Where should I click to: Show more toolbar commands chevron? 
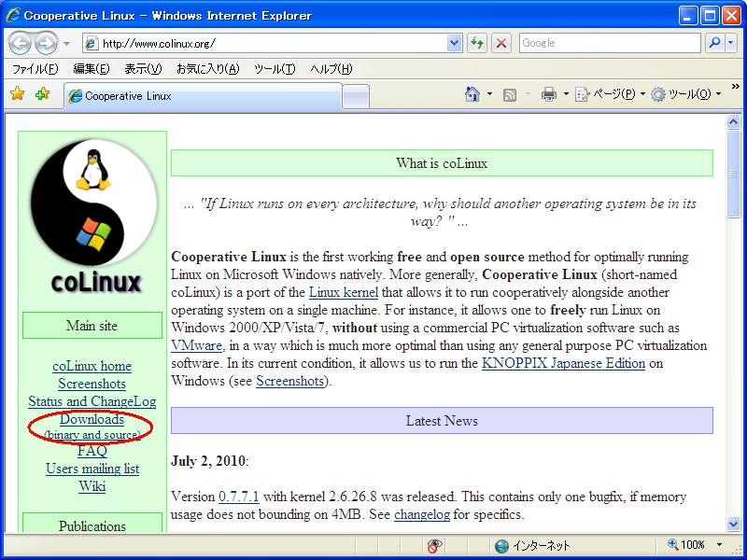735,87
